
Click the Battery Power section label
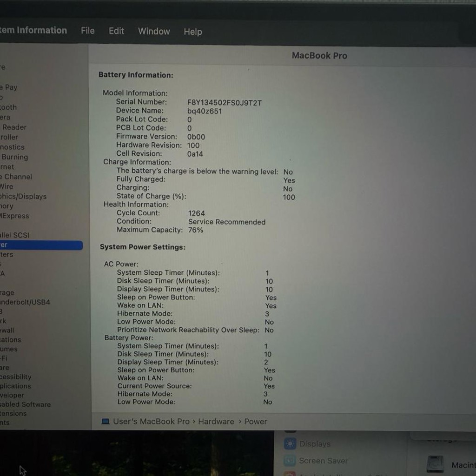[x=129, y=337]
